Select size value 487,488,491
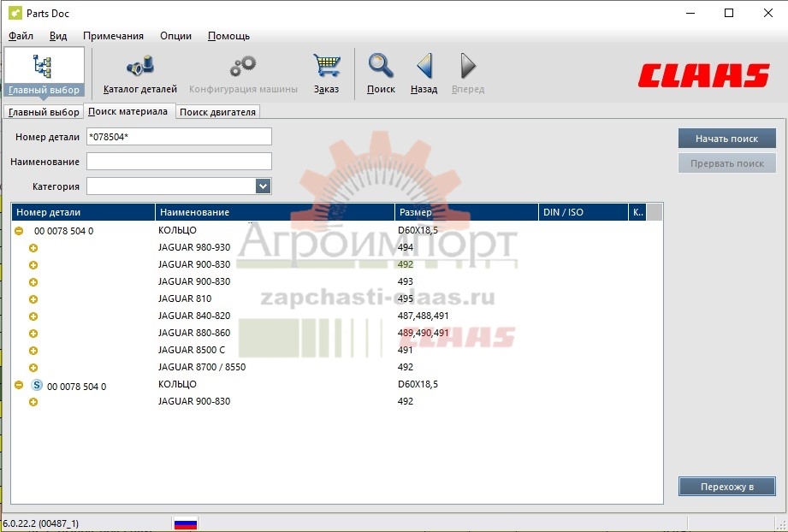 click(424, 316)
